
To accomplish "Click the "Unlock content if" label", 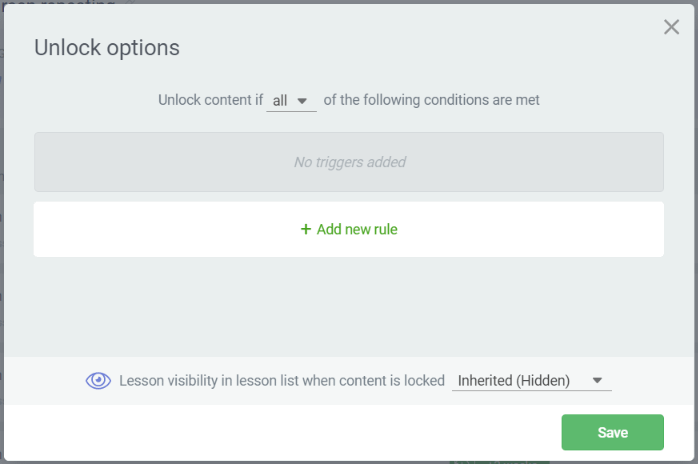I will click(208, 100).
